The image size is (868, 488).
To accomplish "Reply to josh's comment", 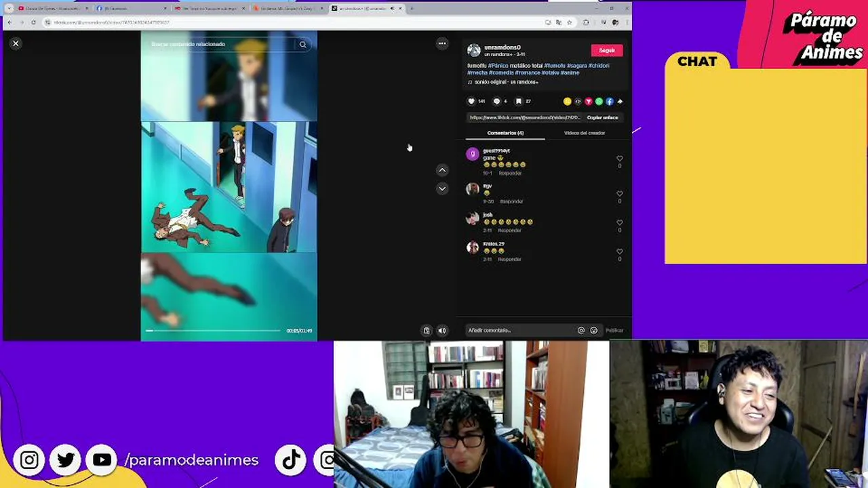I will coord(509,230).
